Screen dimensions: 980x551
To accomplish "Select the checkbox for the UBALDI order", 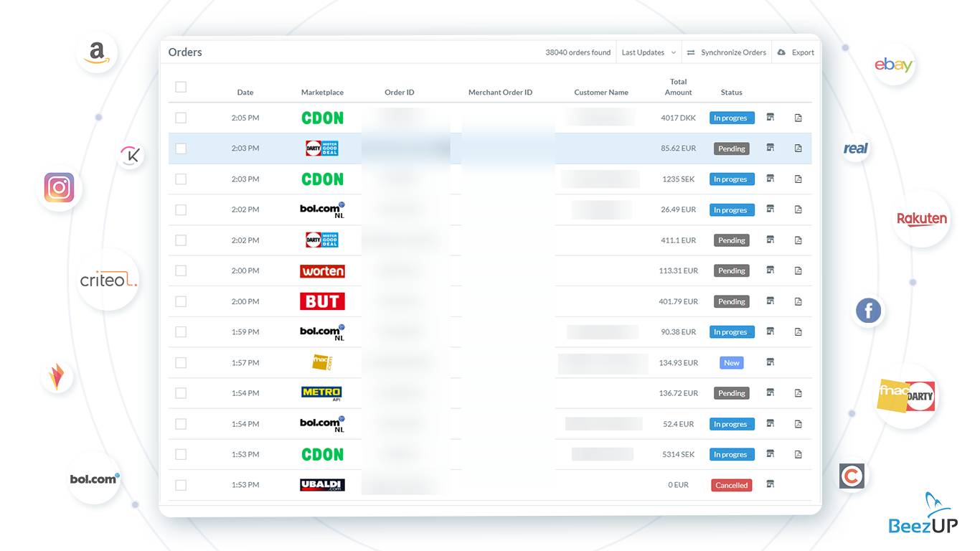I will point(181,485).
